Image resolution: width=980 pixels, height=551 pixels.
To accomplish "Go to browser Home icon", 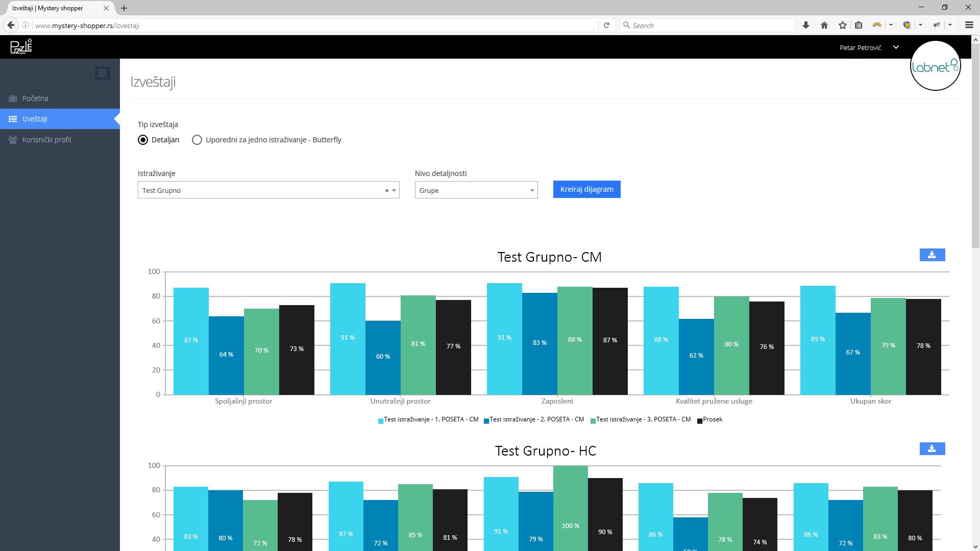I will pyautogui.click(x=824, y=25).
